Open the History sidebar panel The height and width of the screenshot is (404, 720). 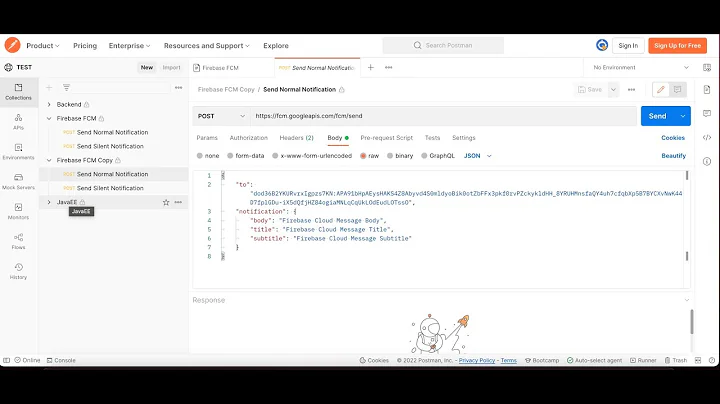tap(18, 271)
